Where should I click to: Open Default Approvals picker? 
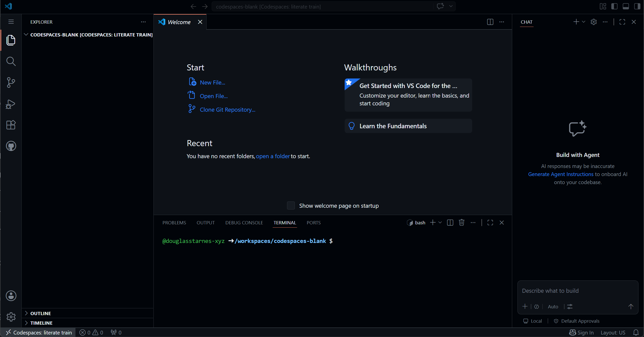coord(577,321)
